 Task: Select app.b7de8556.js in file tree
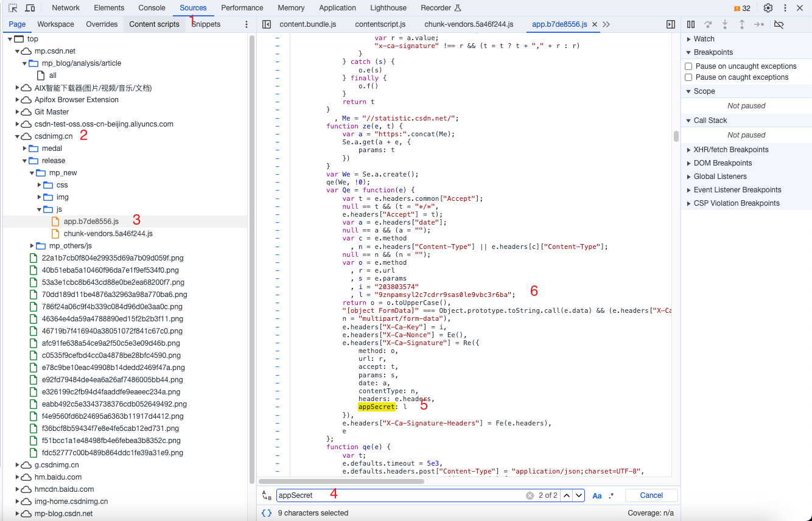tap(91, 222)
